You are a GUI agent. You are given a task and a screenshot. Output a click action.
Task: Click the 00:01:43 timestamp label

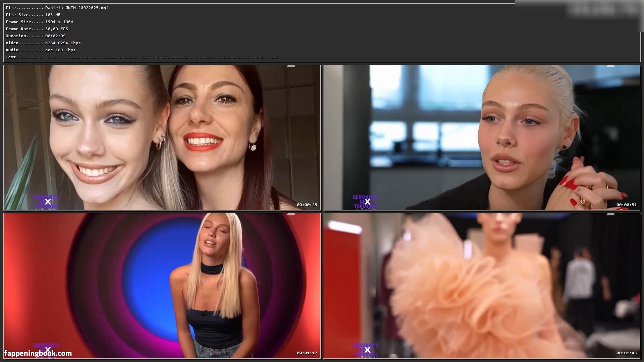click(626, 353)
